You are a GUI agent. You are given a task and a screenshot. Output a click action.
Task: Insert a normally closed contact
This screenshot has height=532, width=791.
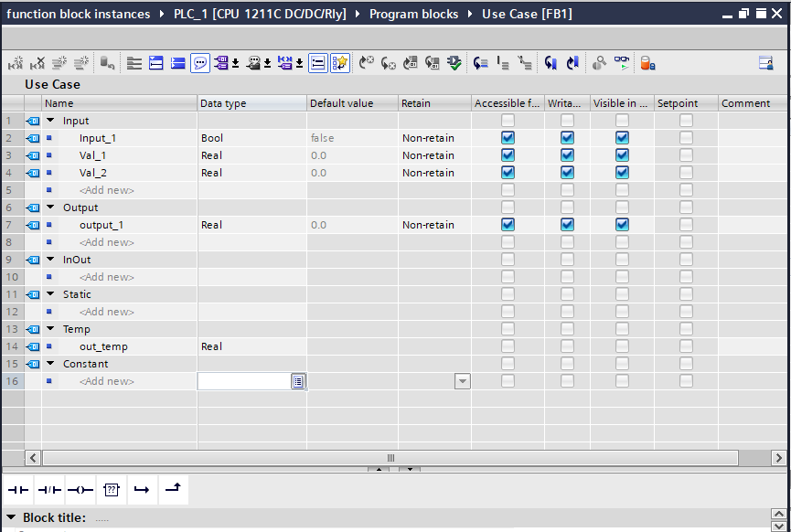[x=49, y=490]
